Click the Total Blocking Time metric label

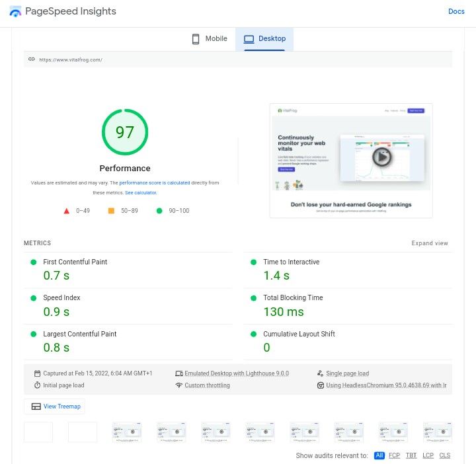pyautogui.click(x=293, y=297)
